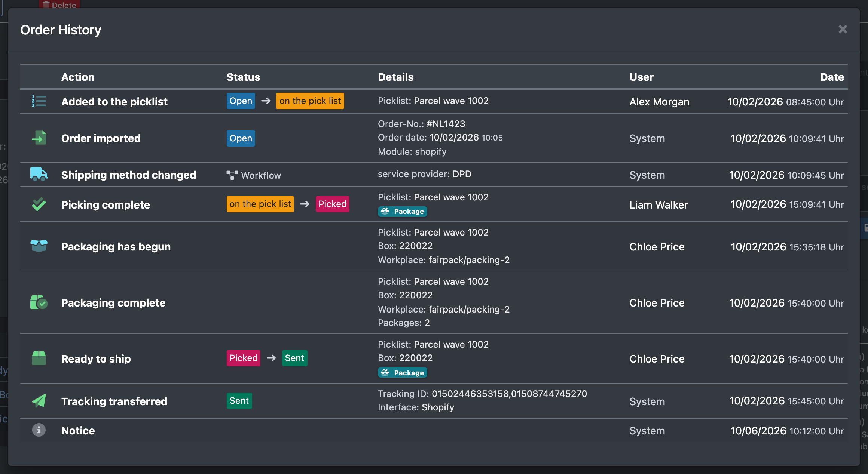Click 'Packaging complete' action text
The height and width of the screenshot is (474, 868).
tap(113, 303)
